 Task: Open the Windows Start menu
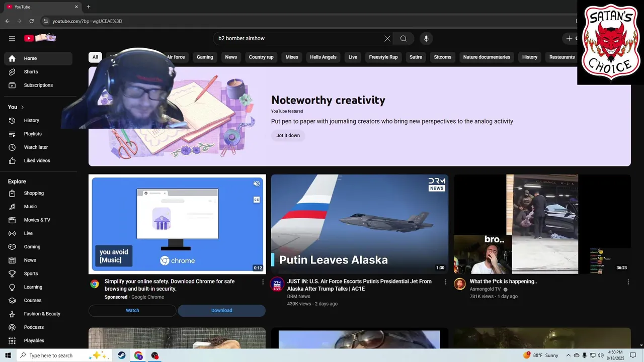(x=8, y=355)
